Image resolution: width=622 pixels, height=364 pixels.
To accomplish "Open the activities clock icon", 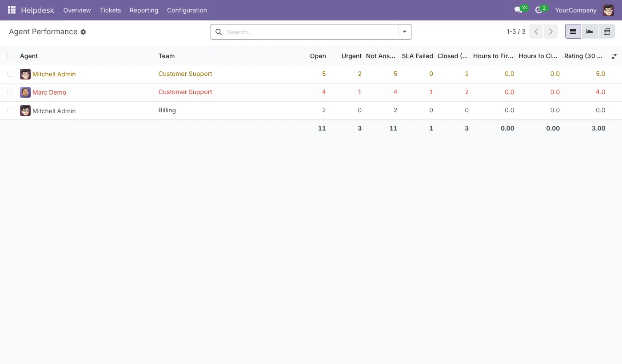I will (539, 10).
